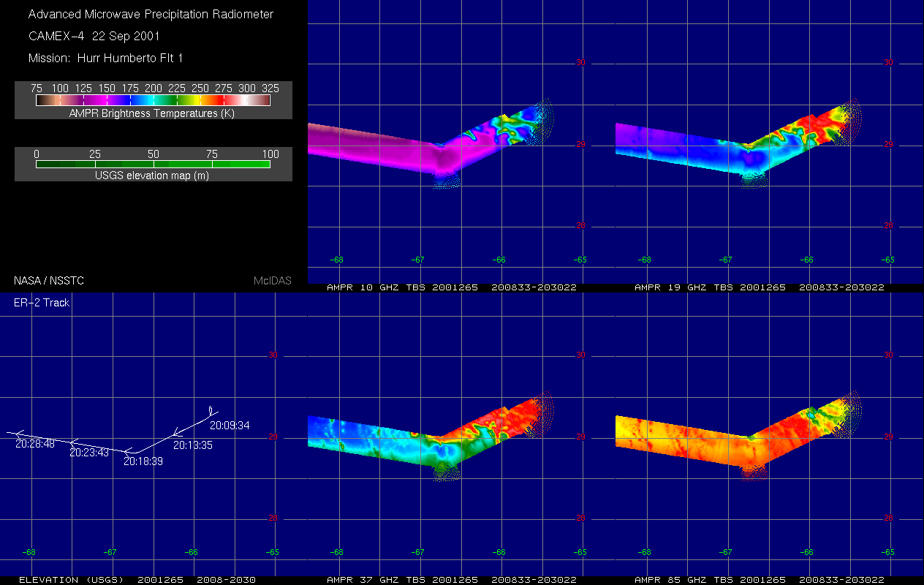Click the USGS elevation map green color bar
This screenshot has width=924, height=585.
[153, 165]
